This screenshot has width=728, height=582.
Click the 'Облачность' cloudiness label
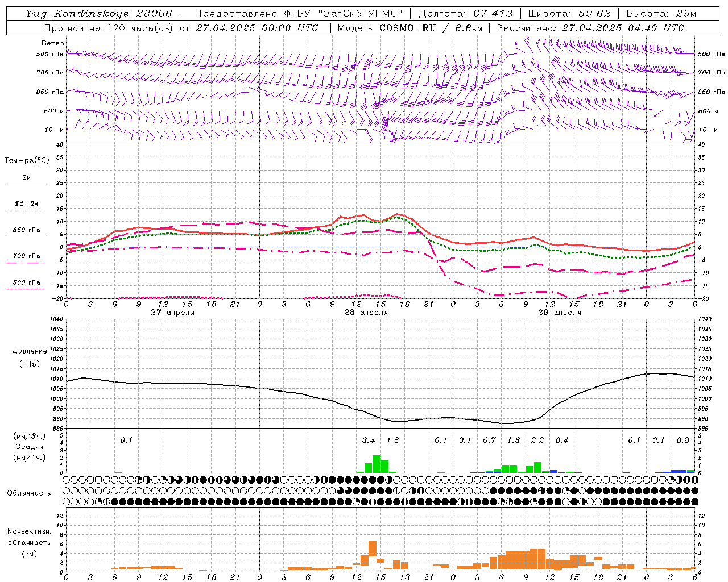[x=29, y=493]
